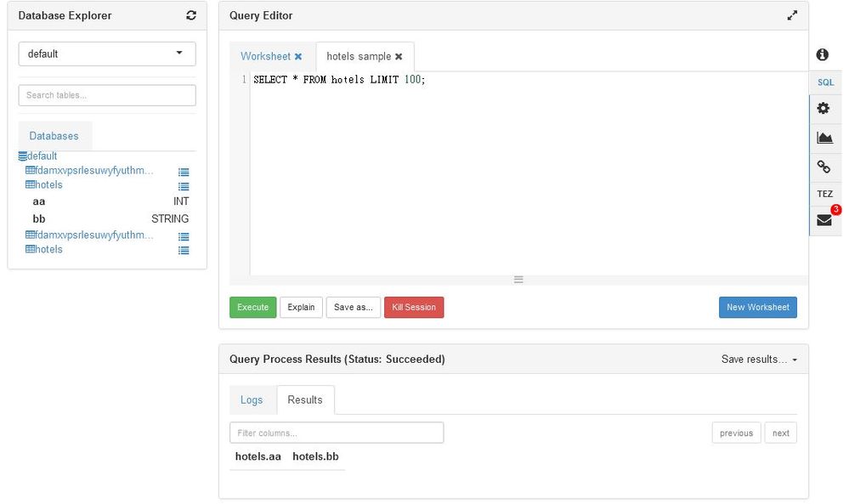Execute the current query
The height and width of the screenshot is (504, 849).
[x=253, y=307]
